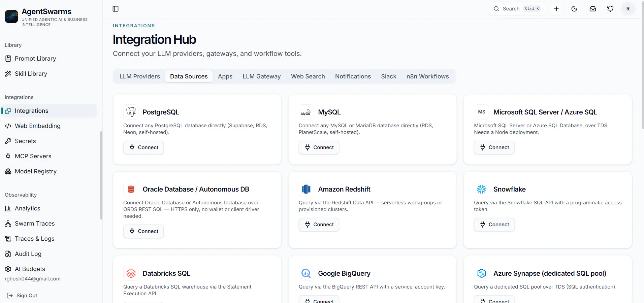Viewport: 644px width, 303px height.
Task: Connect Microsoft SQL Server / Azure SQL
Action: point(494,147)
